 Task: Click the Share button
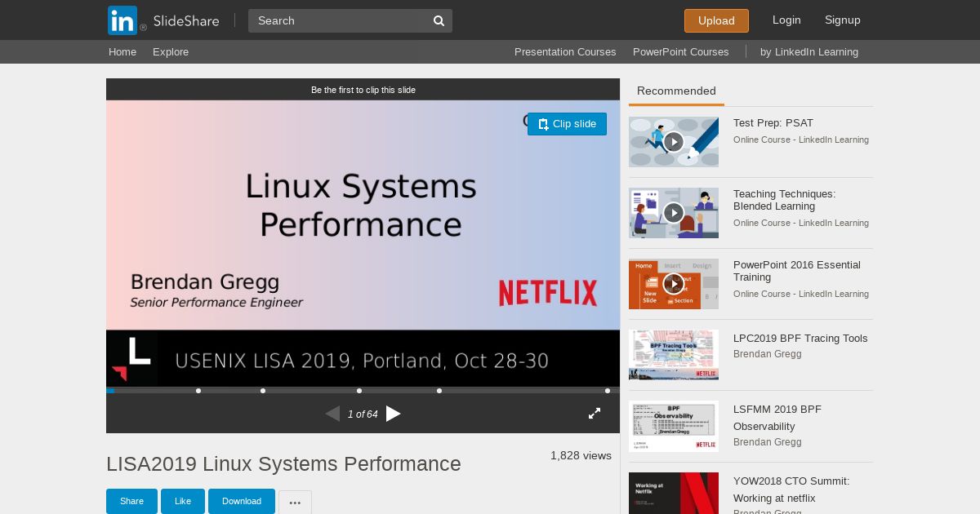coord(131,501)
